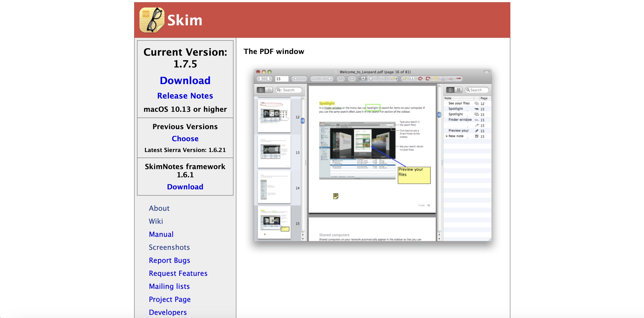644x318 pixels.
Task: Open the Report Bugs menu link
Action: pos(170,260)
